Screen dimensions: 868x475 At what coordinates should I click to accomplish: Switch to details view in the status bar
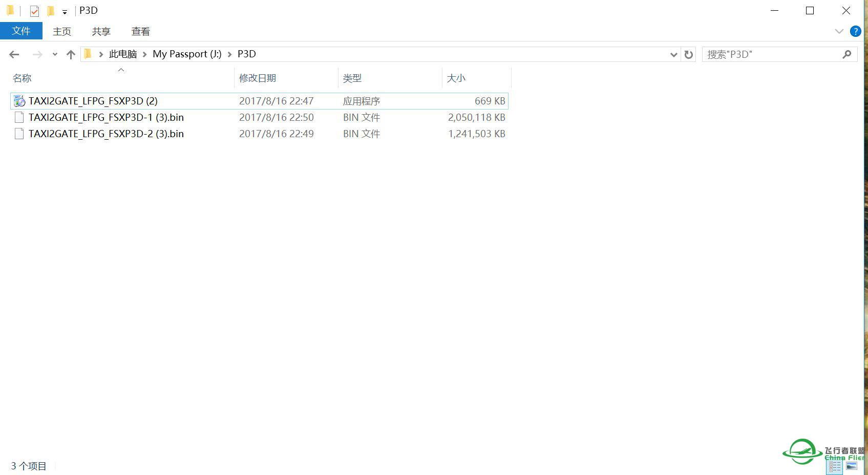pyautogui.click(x=834, y=466)
